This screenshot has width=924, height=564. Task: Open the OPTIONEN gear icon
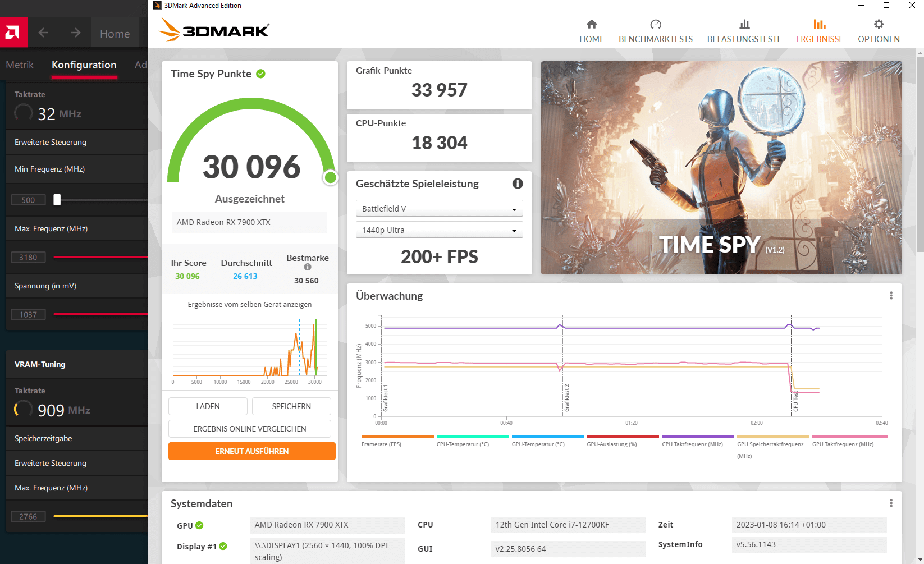pos(879,24)
